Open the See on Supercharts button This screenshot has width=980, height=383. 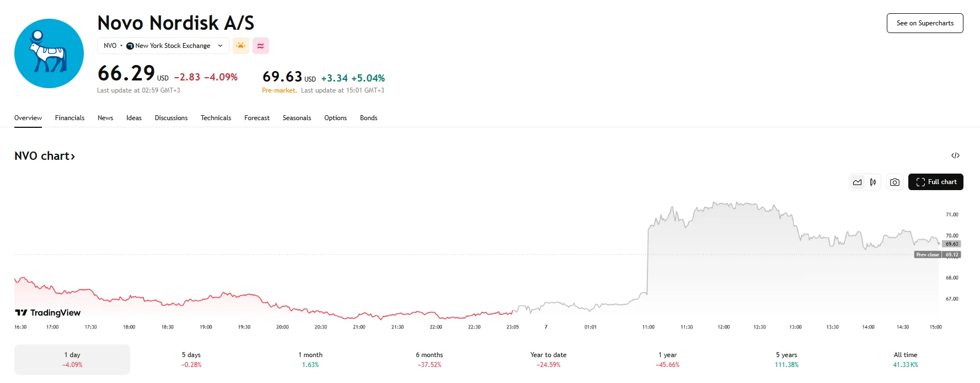[925, 23]
